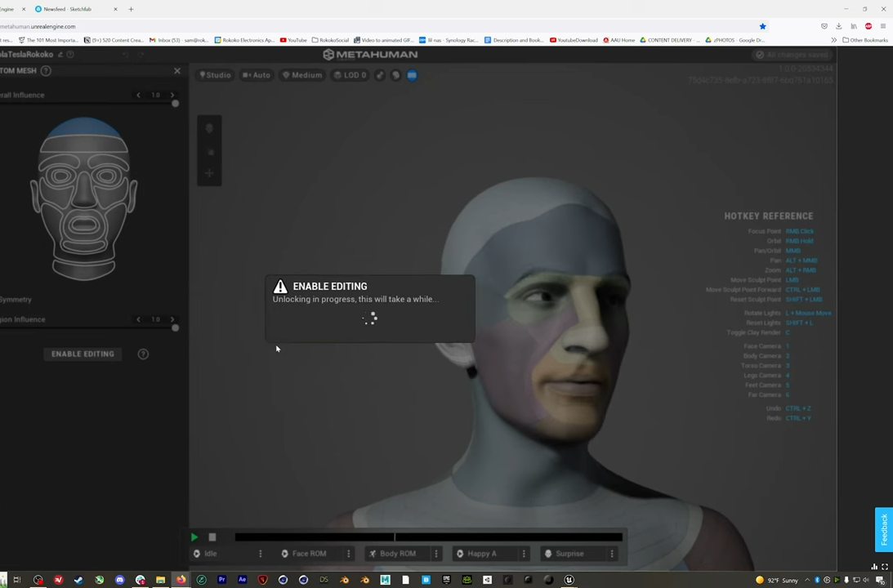Open Steam from the taskbar

(78, 580)
